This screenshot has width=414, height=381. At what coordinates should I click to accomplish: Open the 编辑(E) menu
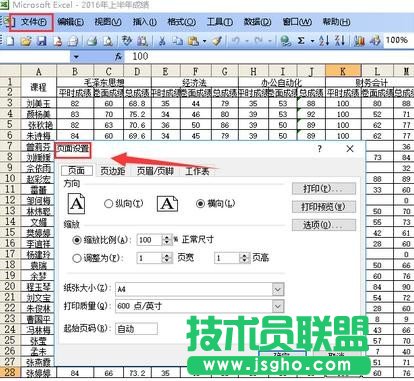(x=70, y=22)
